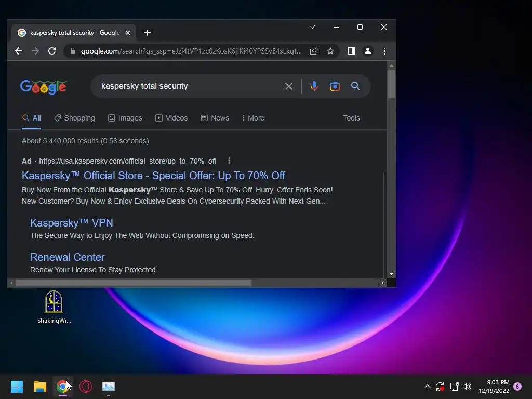Click the horizontal scrollbar thumb

(134, 283)
